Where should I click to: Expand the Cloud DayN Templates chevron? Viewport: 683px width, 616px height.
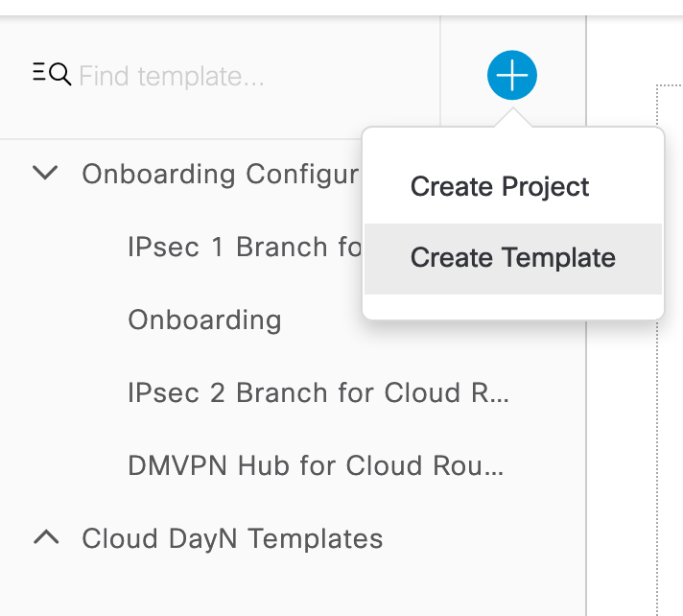[46, 537]
